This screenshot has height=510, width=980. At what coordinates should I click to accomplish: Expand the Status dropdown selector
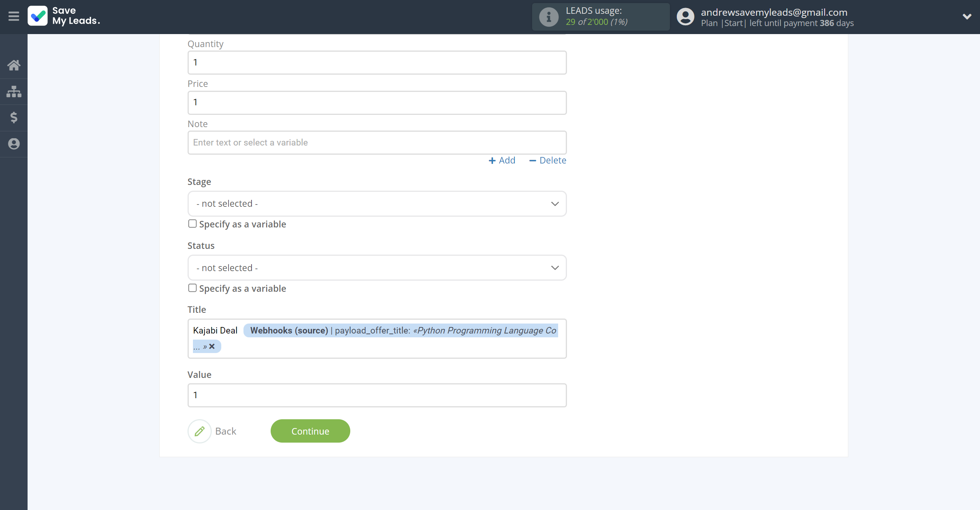point(377,268)
